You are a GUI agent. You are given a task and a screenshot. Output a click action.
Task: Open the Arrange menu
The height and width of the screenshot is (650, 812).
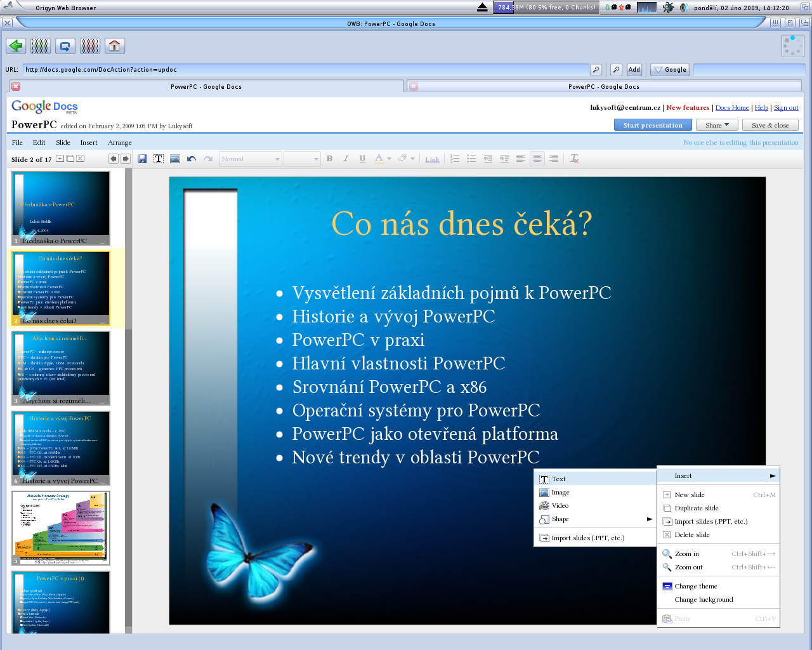pyautogui.click(x=120, y=143)
